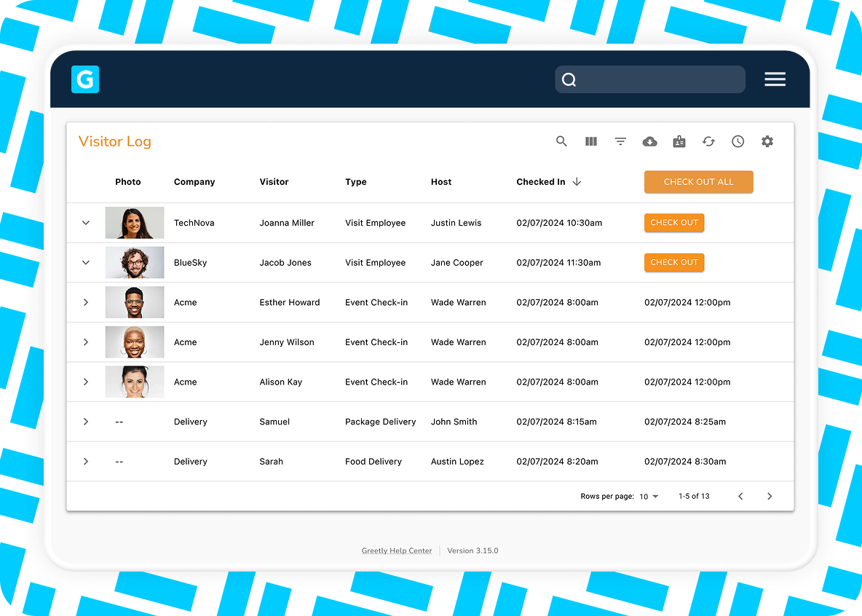Open the hamburger menu in the top bar
This screenshot has width=862, height=616.
[x=775, y=79]
